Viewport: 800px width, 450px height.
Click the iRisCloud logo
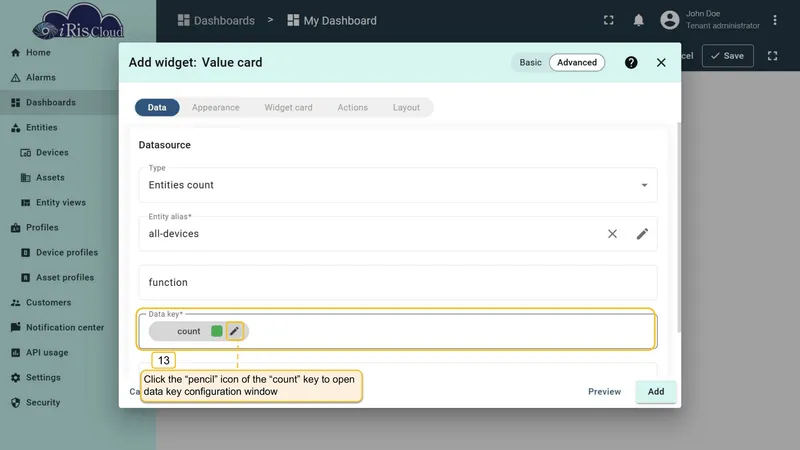pos(78,21)
